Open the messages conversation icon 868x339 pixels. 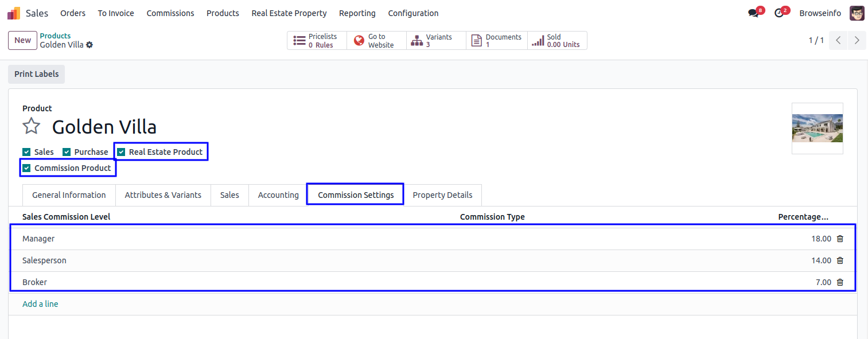click(x=753, y=13)
